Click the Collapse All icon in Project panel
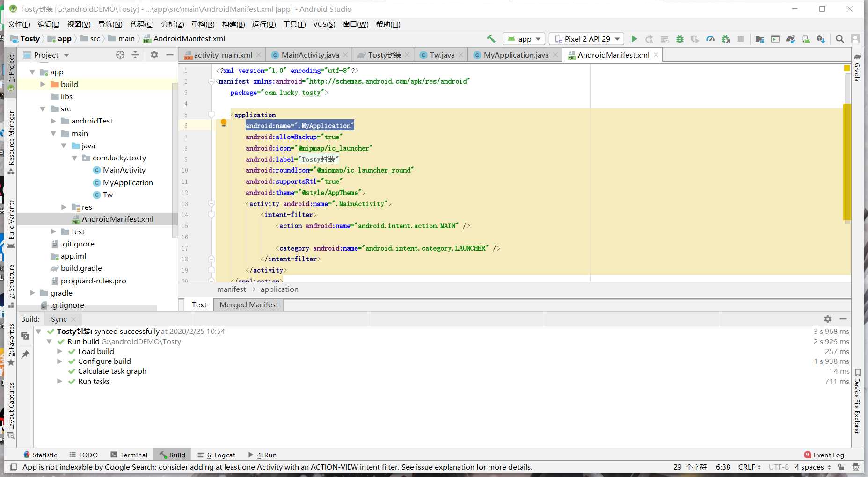 tap(135, 55)
